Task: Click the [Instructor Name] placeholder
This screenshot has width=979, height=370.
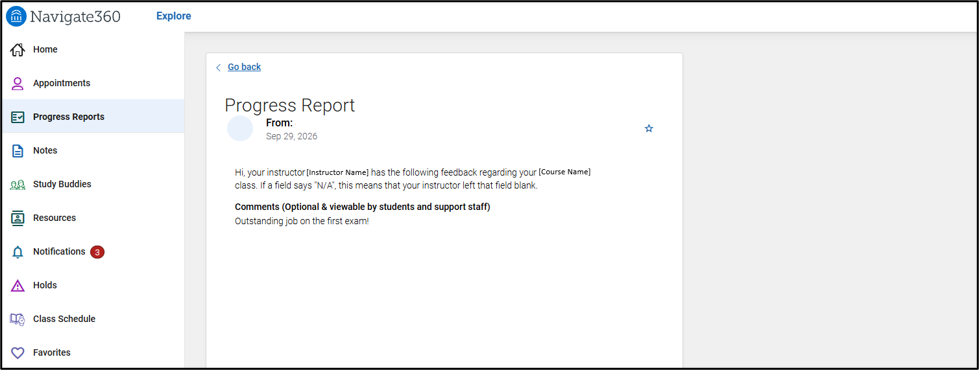Action: pos(338,172)
